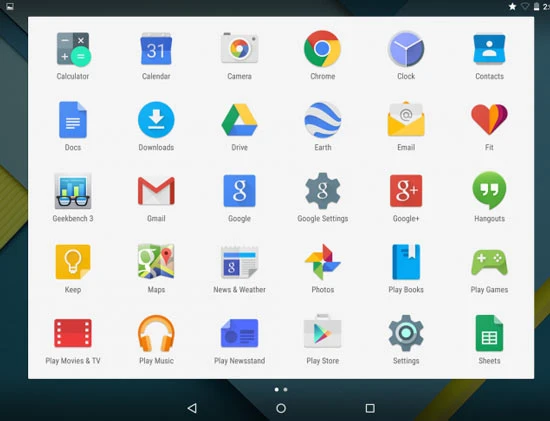Tap the recent apps square button
Screen dimensions: 550x421
370,408
